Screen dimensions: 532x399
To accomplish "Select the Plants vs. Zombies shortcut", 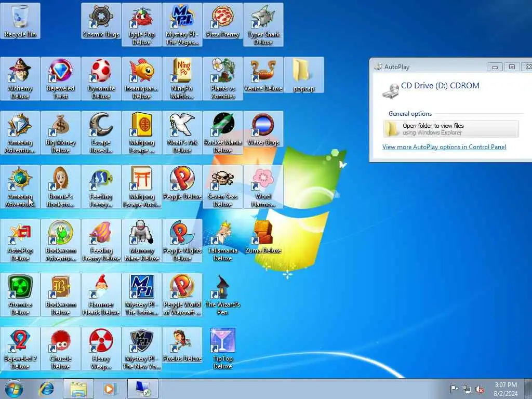I will (222, 79).
